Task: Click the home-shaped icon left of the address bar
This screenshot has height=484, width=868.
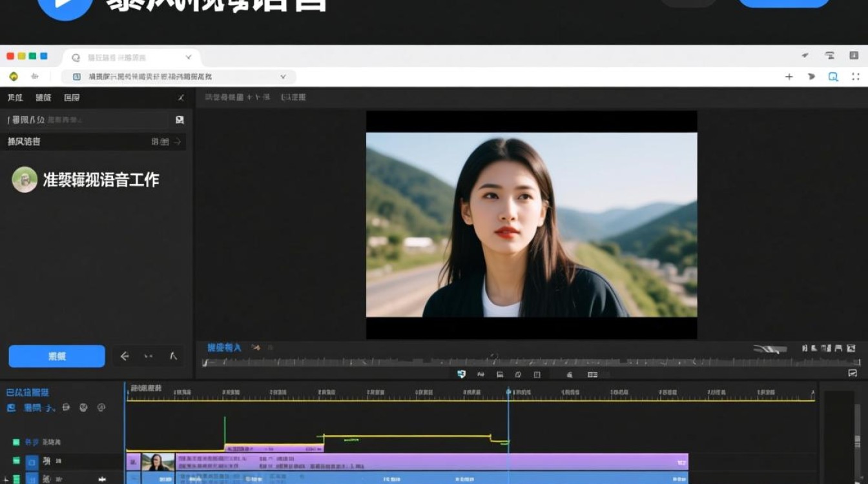Action: (x=35, y=76)
